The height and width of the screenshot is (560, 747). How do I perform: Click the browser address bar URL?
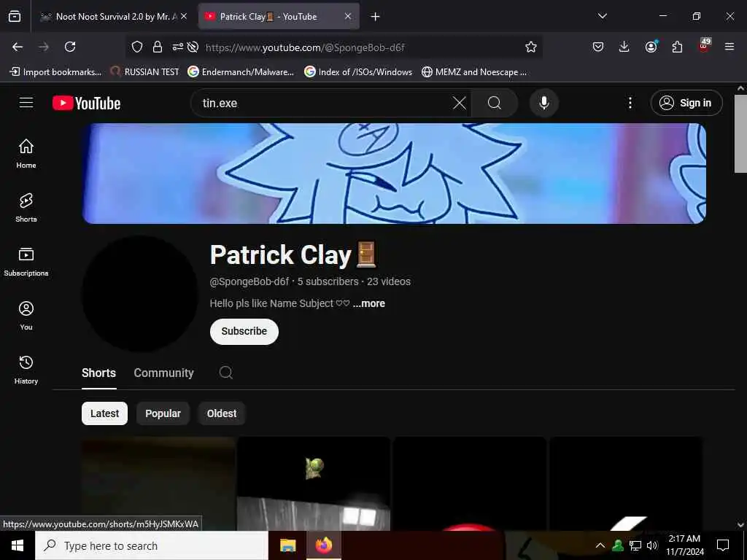tap(305, 47)
